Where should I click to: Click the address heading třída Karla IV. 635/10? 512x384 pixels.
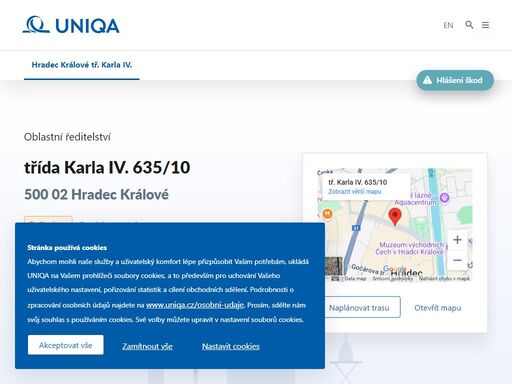click(107, 167)
